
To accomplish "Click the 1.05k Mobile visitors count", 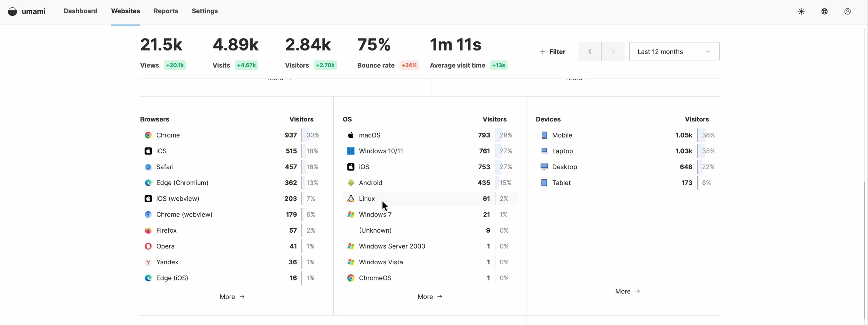I will (x=684, y=135).
